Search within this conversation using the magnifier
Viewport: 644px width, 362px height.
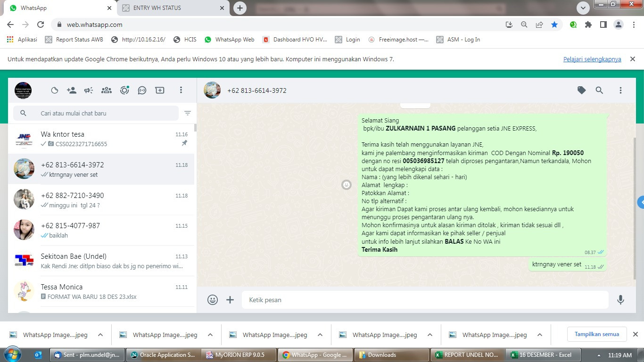[x=599, y=90]
